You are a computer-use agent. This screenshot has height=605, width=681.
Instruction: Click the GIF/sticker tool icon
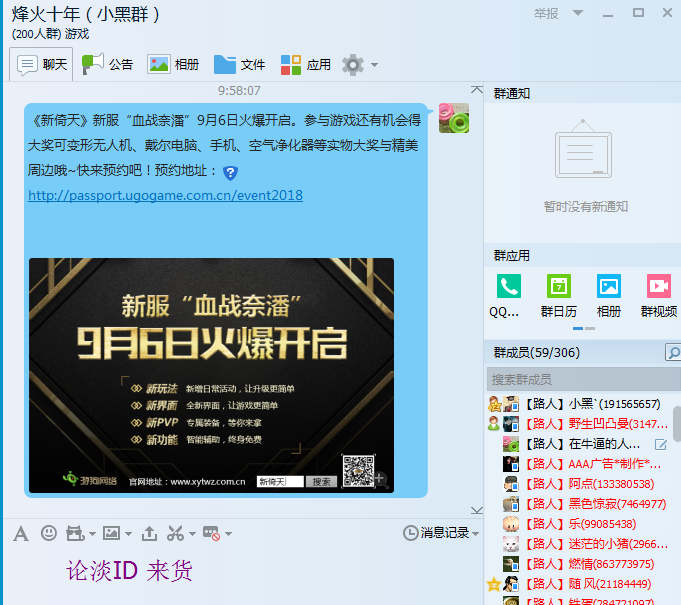click(75, 533)
